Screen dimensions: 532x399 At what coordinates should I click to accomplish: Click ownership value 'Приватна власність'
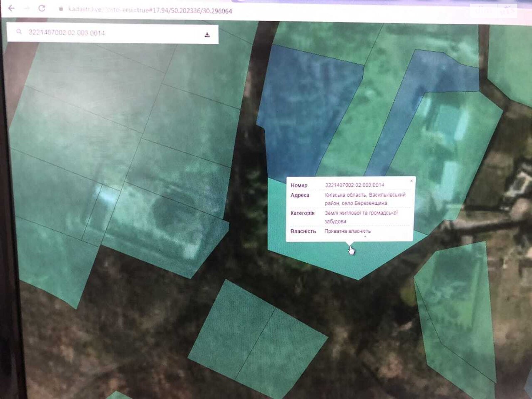pyautogui.click(x=347, y=231)
